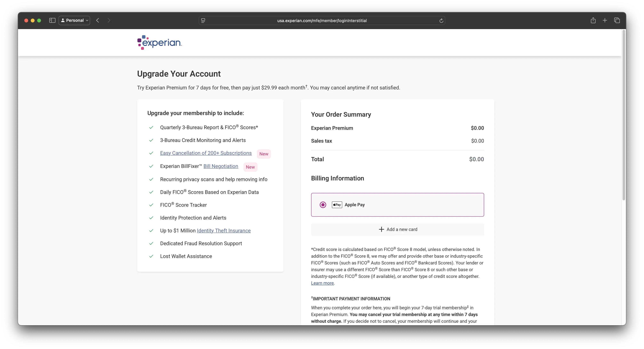The height and width of the screenshot is (349, 644).
Task: Click the checkmark beside Recurring privacy scans
Action: pyautogui.click(x=151, y=179)
